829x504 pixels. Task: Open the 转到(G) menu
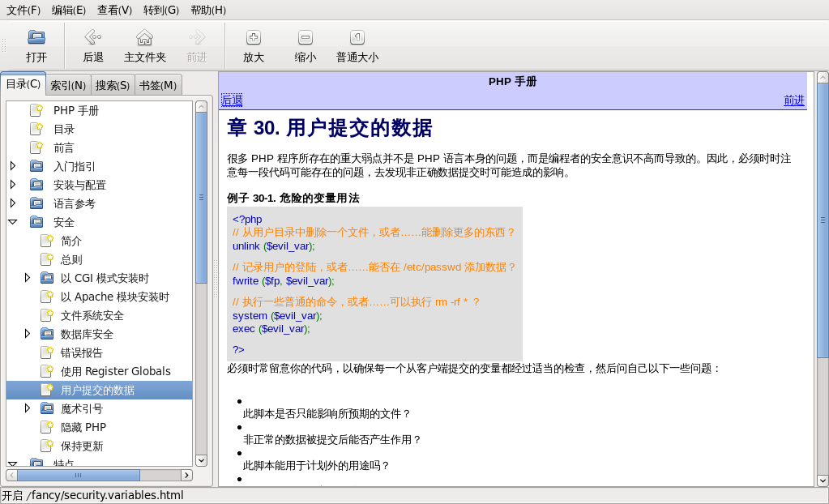point(161,10)
